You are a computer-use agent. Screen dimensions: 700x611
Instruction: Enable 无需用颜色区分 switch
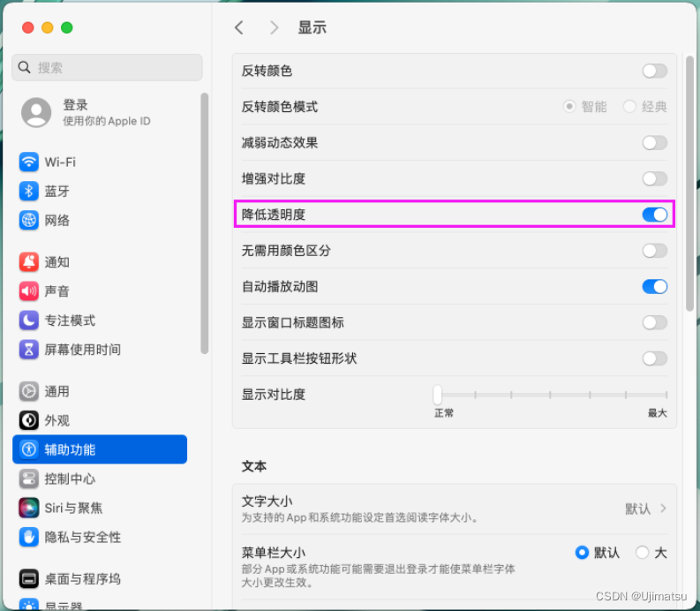tap(654, 251)
